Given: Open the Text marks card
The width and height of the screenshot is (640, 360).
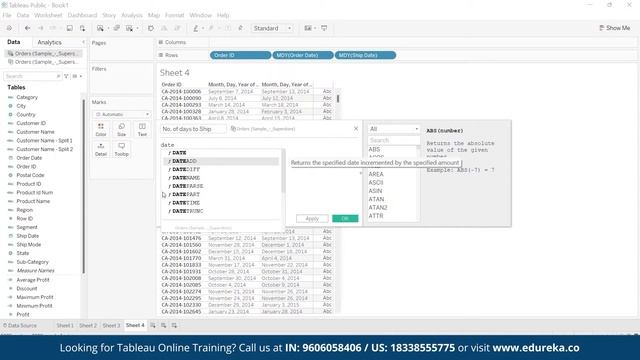Looking at the screenshot, I should click(142, 130).
